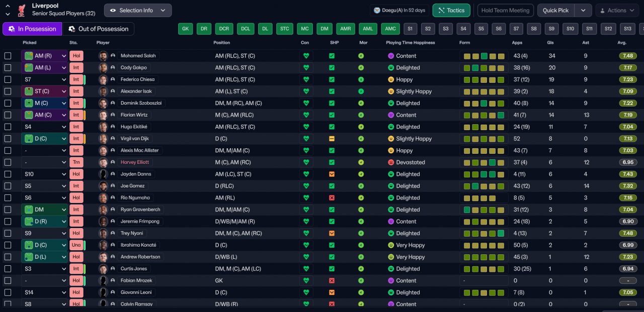The image size is (644, 312).
Task: Open Ryan Gravenberch's DM picked dropdown
Action: [x=44, y=210]
